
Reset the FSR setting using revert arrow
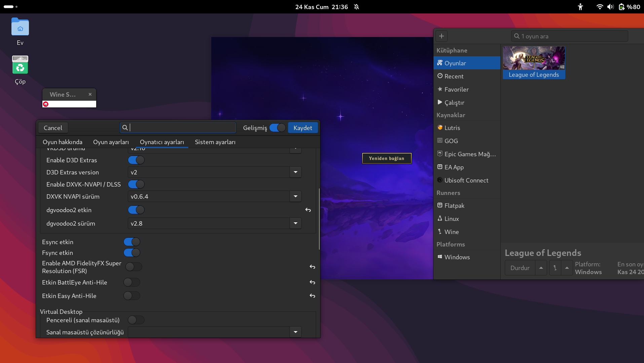pos(312,267)
